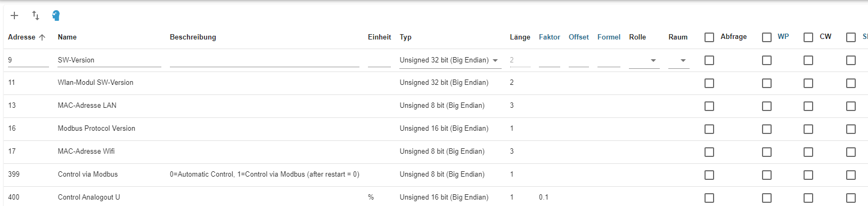
Task: Click the Einheit field in SW-Version row
Action: 379,60
